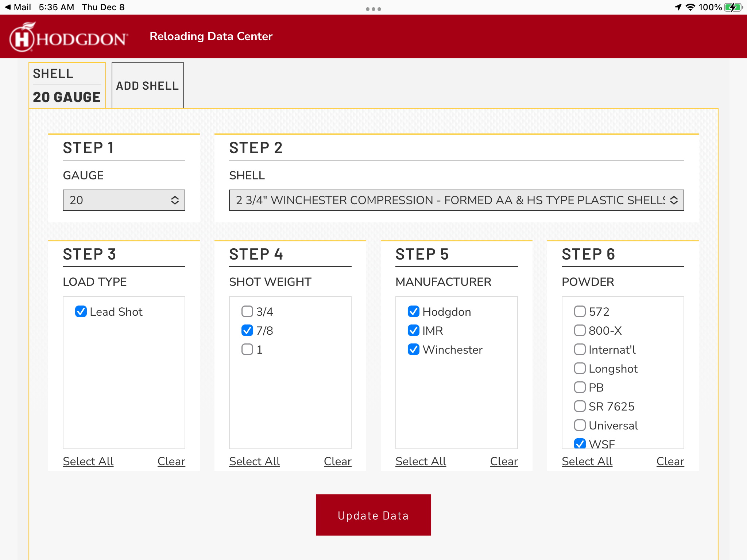Click Reloading Data Center title
Viewport: 747px width, 560px height.
pyautogui.click(x=211, y=36)
